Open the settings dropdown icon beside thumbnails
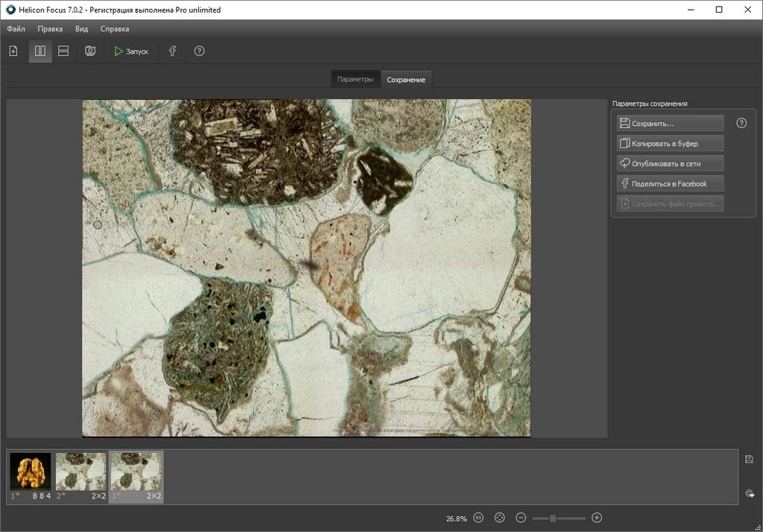Viewport: 763px width, 532px height. tap(750, 493)
